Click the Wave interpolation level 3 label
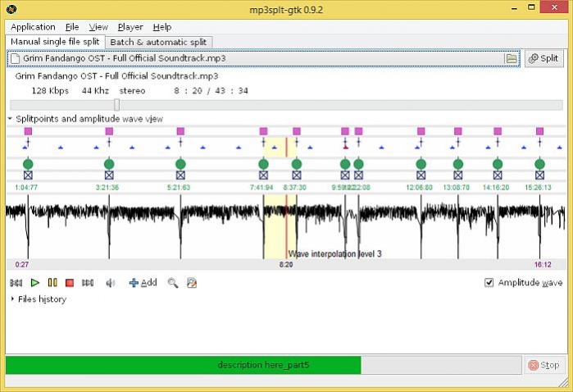 click(x=334, y=253)
